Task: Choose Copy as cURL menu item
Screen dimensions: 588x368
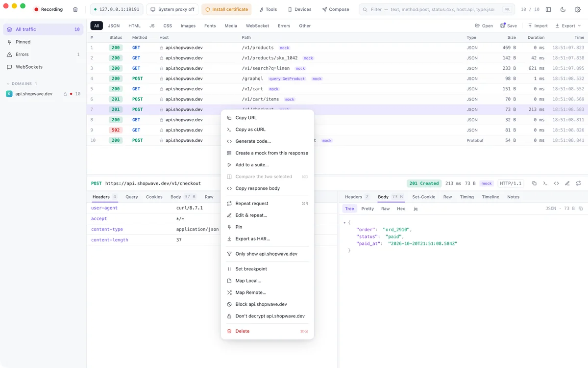Action: click(x=268, y=130)
